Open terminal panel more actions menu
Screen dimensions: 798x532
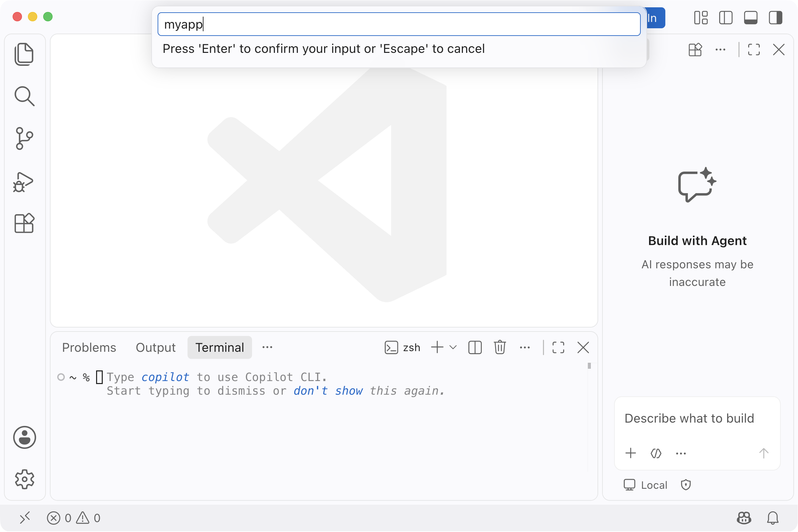525,347
